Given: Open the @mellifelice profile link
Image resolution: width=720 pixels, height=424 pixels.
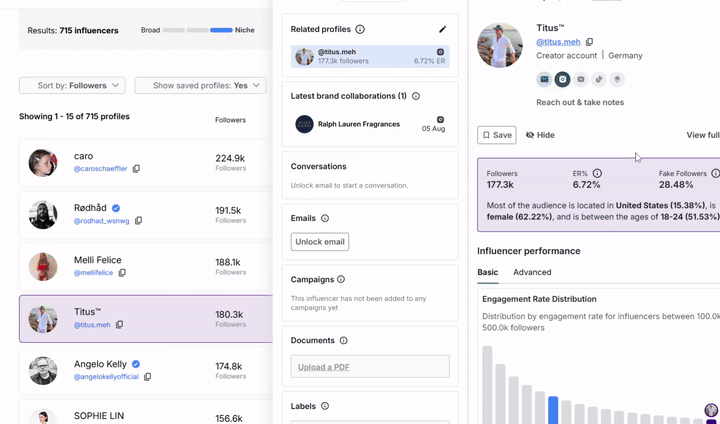Looking at the screenshot, I should pos(93,273).
